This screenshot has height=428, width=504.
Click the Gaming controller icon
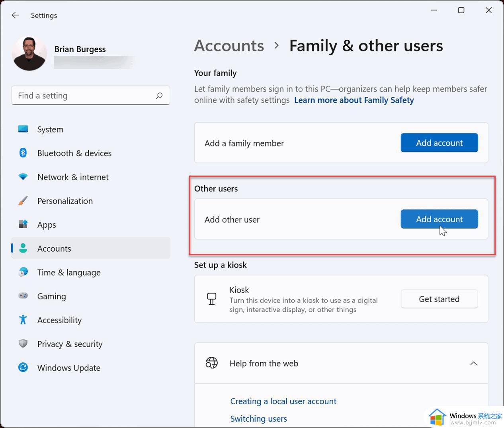tap(23, 296)
